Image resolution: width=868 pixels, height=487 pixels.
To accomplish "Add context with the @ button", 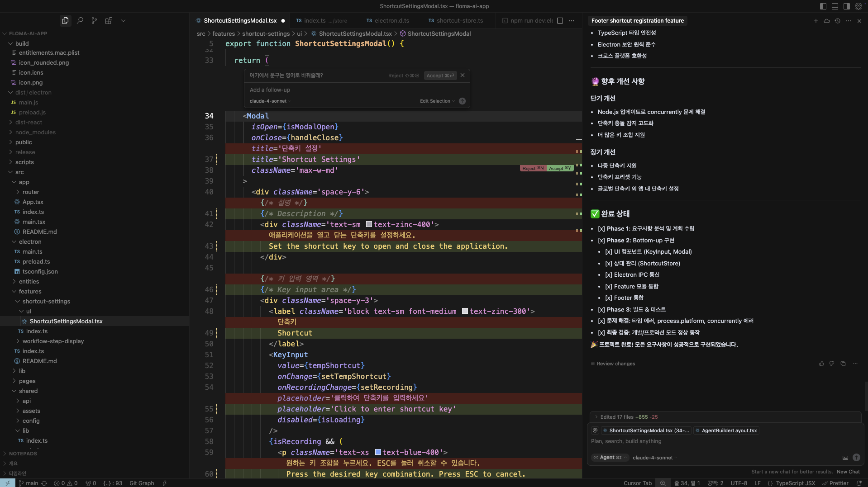I will [595, 430].
